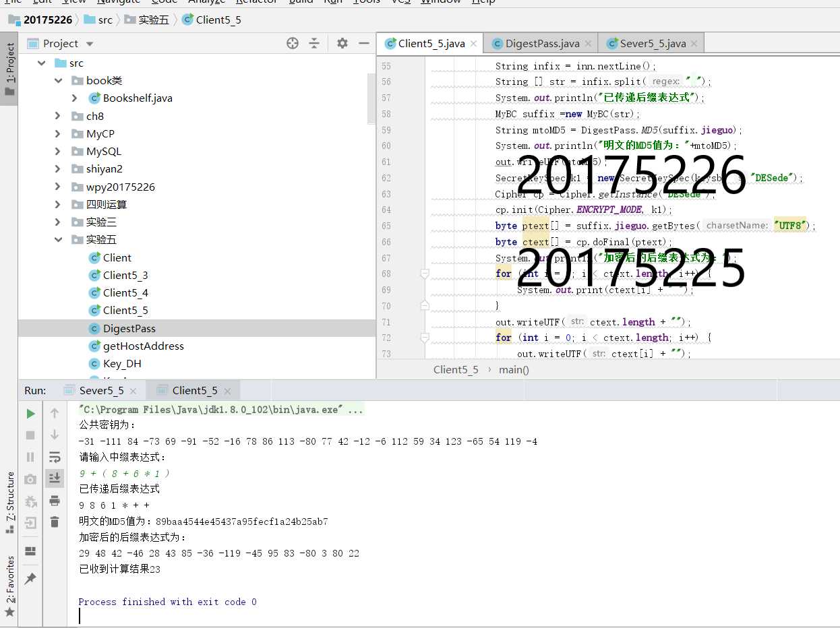This screenshot has height=628, width=840.
Task: Expand the shiyan2 folder
Action: click(x=58, y=168)
